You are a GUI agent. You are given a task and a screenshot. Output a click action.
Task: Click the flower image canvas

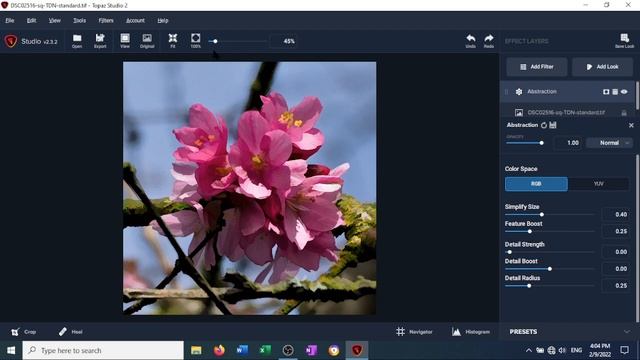pyautogui.click(x=249, y=188)
